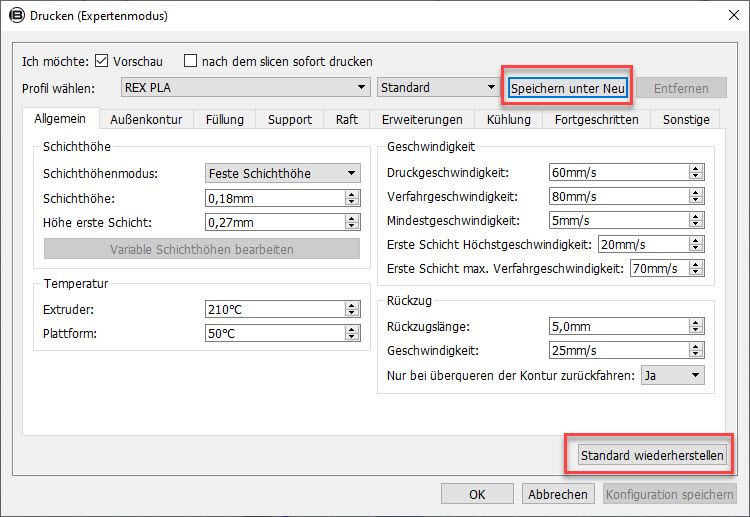The height and width of the screenshot is (517, 750).
Task: Increase Schichthöhe with up arrow
Action: (x=351, y=194)
